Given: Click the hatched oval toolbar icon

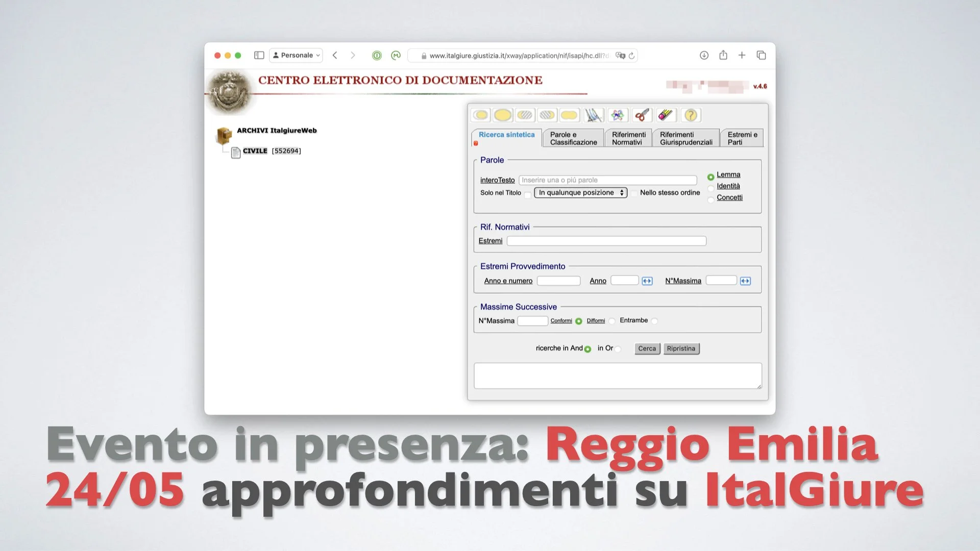Looking at the screenshot, I should pos(525,115).
